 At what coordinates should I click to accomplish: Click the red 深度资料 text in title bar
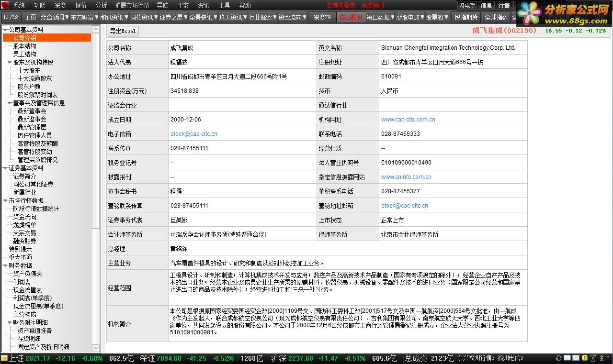(x=373, y=6)
